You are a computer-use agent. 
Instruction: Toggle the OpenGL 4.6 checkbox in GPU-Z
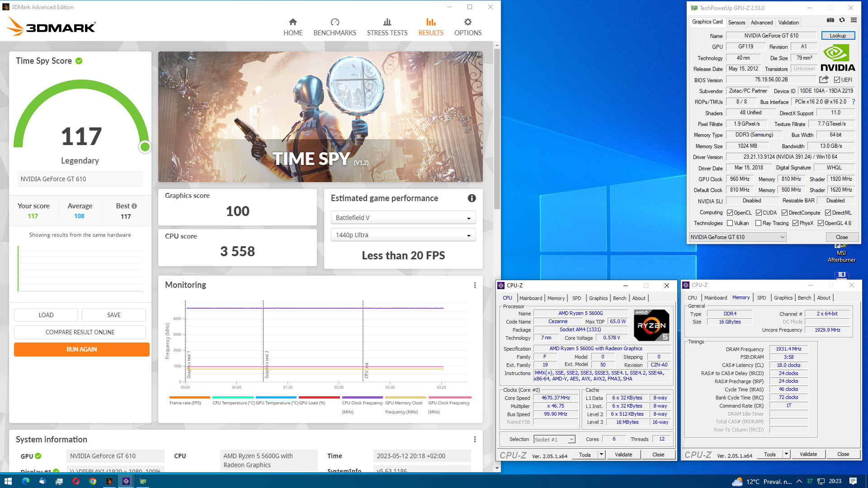coord(821,223)
